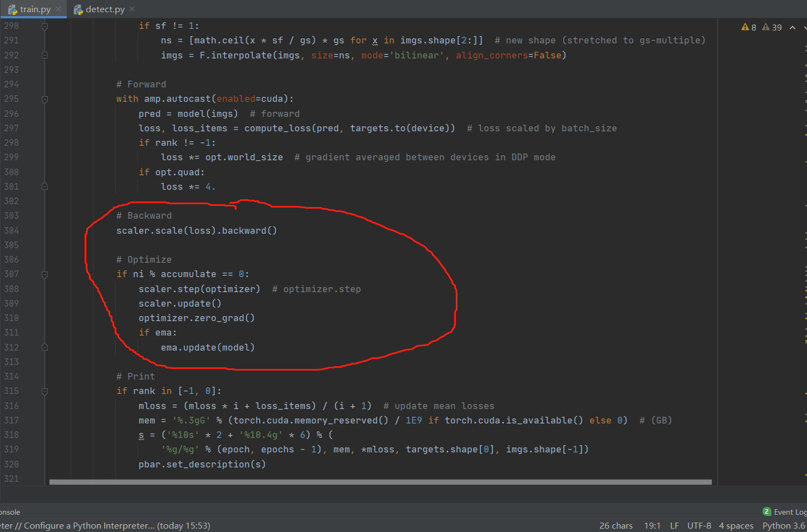807x532 pixels.
Task: Click the '26 chars' selection indicator
Action: [x=616, y=525]
